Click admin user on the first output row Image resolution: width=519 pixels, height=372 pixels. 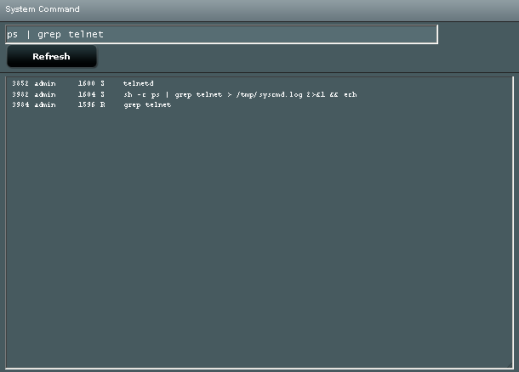coord(45,83)
